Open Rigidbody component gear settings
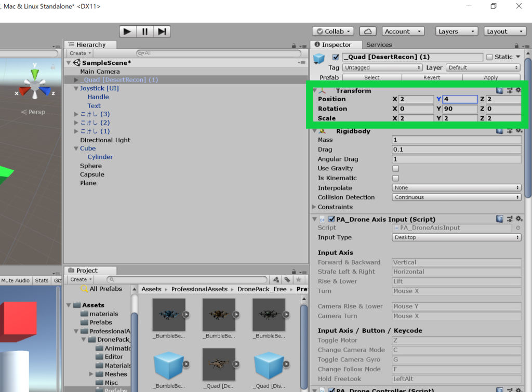 [518, 131]
